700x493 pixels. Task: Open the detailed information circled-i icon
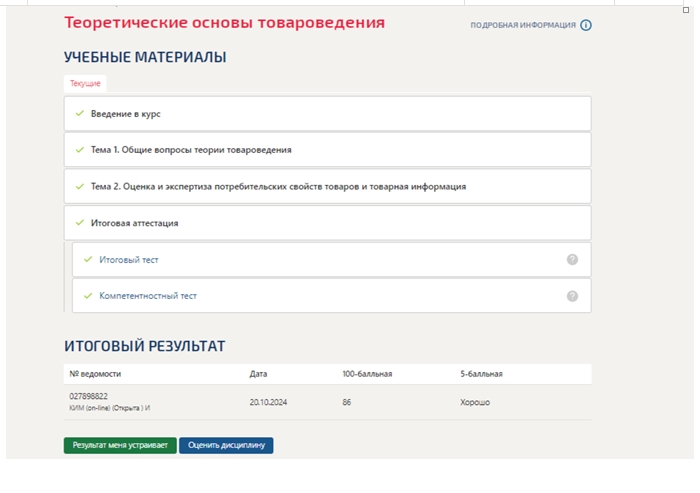[586, 25]
